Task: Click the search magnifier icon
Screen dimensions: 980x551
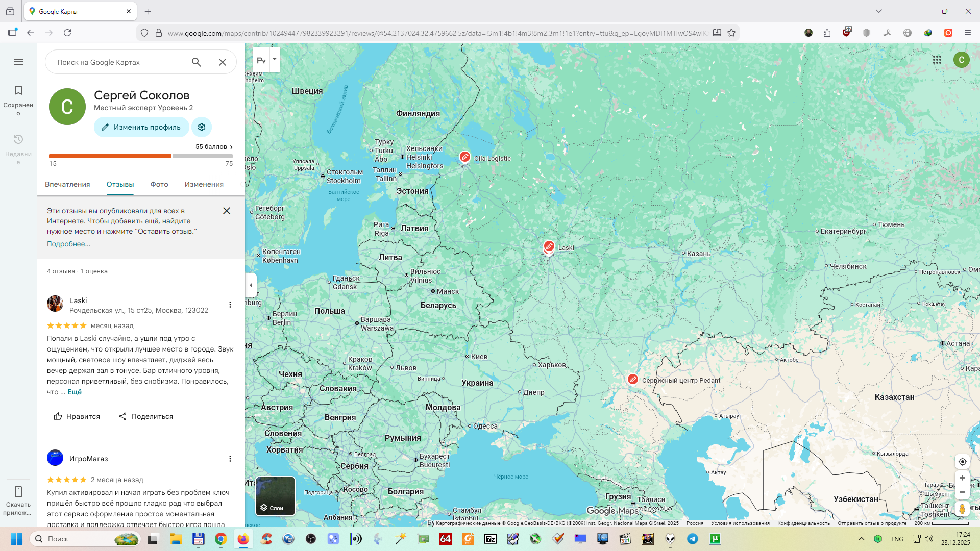Action: click(197, 62)
